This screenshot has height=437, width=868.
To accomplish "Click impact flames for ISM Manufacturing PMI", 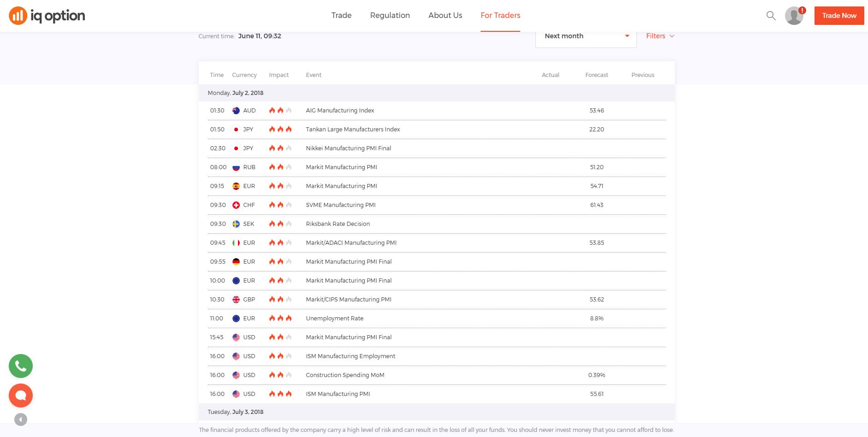I will click(x=280, y=394).
